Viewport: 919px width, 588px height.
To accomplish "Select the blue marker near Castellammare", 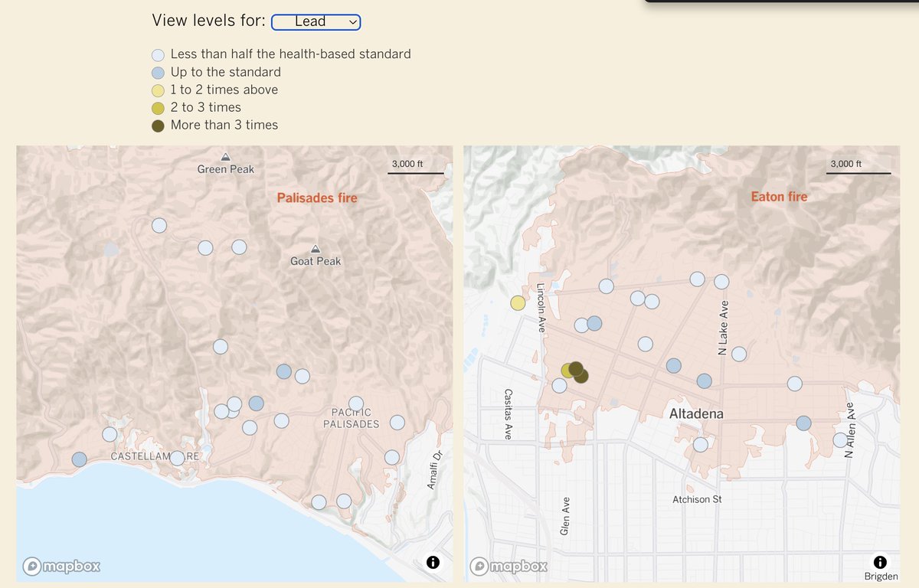I will (79, 459).
